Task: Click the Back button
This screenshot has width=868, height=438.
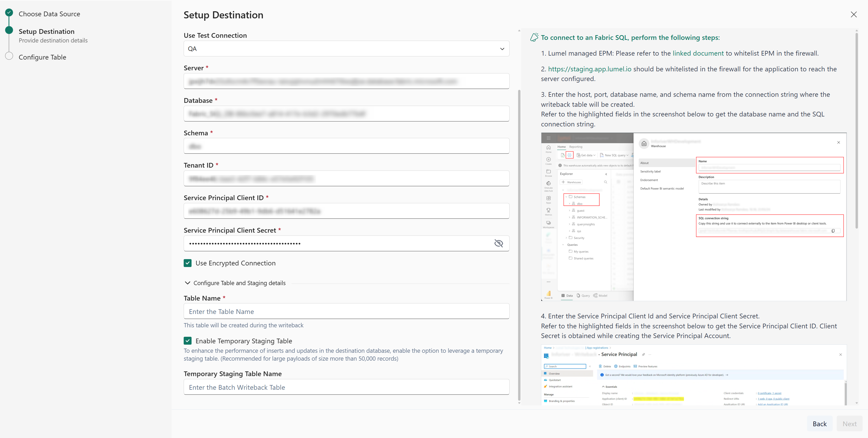Action: point(819,424)
